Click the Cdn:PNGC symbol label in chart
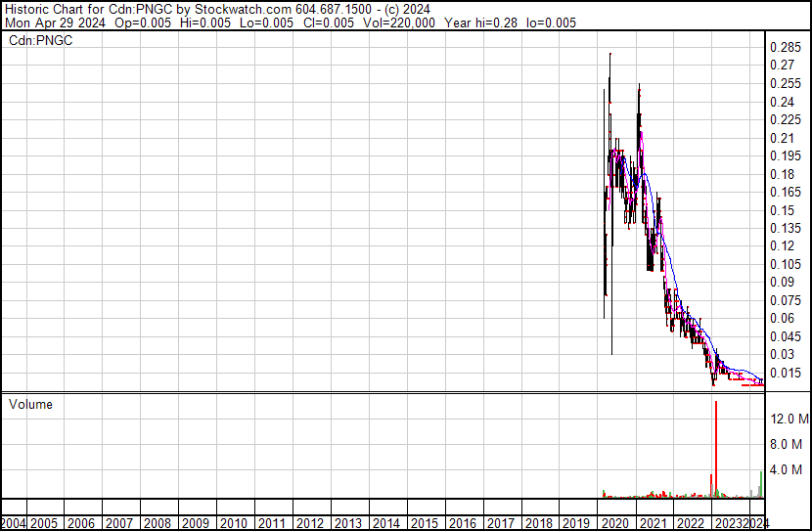 click(40, 40)
